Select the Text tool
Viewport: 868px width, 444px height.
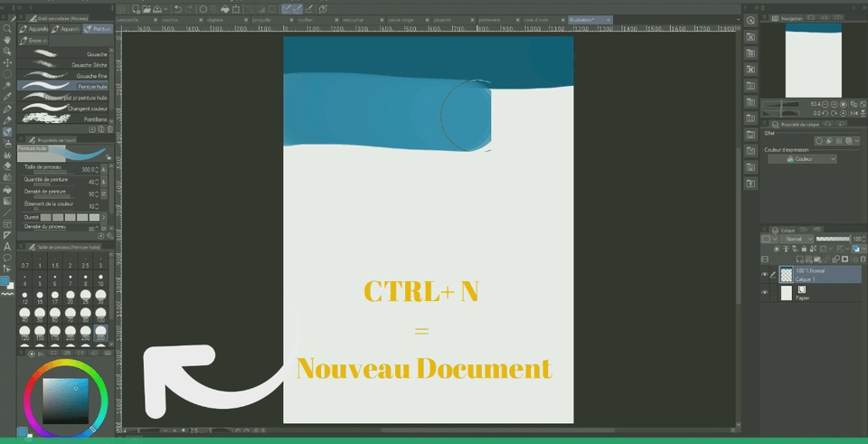click(x=7, y=246)
